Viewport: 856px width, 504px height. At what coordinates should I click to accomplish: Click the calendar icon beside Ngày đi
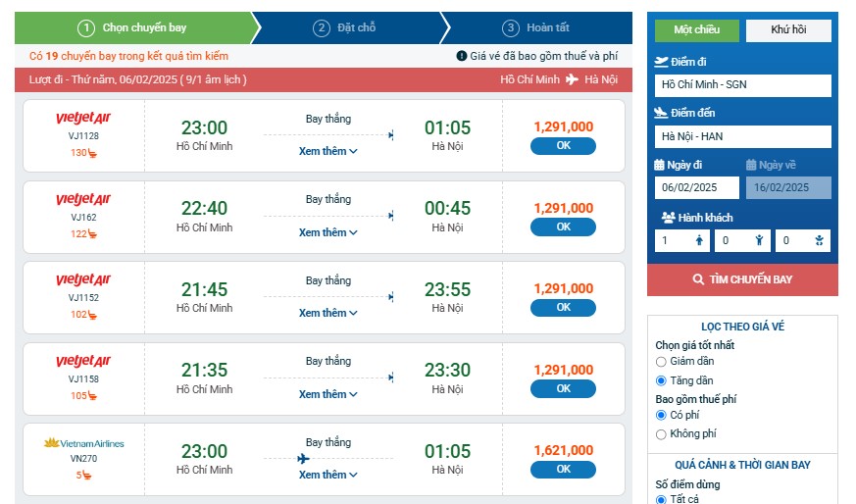pyautogui.click(x=659, y=165)
